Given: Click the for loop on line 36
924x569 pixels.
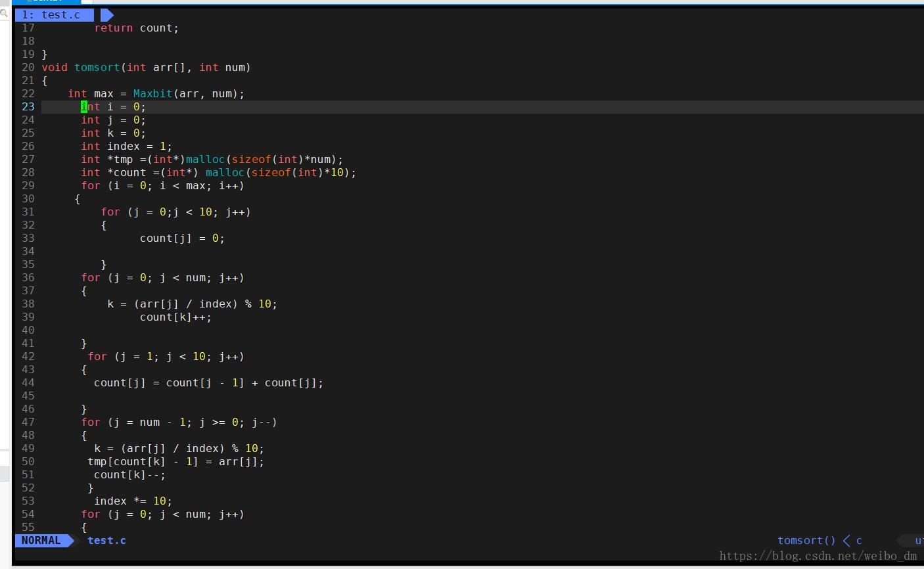Looking at the screenshot, I should [x=163, y=277].
